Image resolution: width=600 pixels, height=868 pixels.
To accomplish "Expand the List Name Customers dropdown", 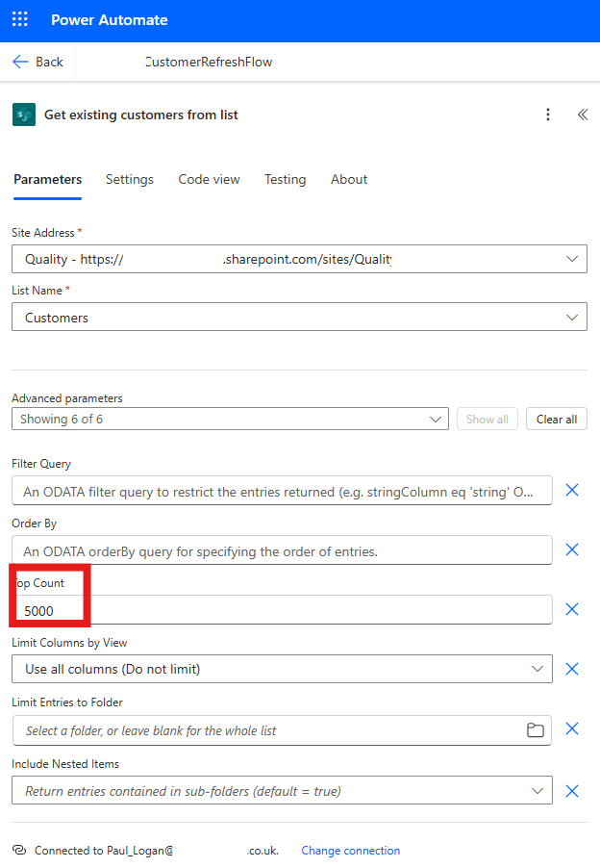I will pos(572,318).
